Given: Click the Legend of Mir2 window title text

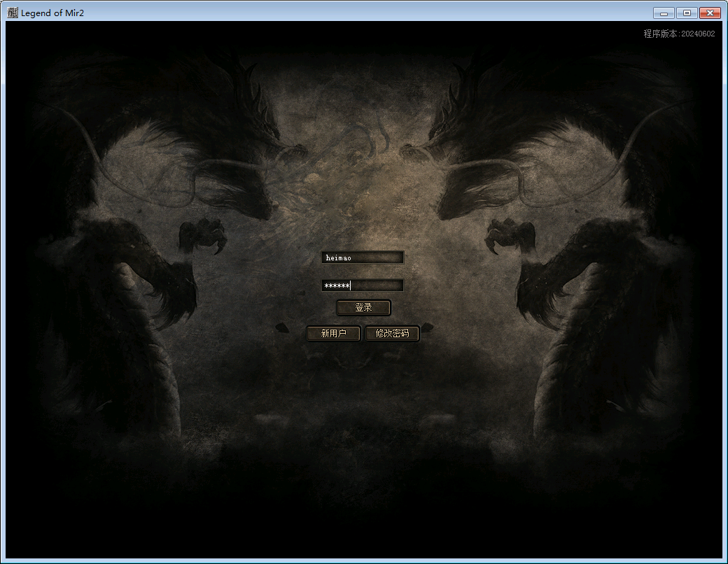Looking at the screenshot, I should pyautogui.click(x=52, y=13).
